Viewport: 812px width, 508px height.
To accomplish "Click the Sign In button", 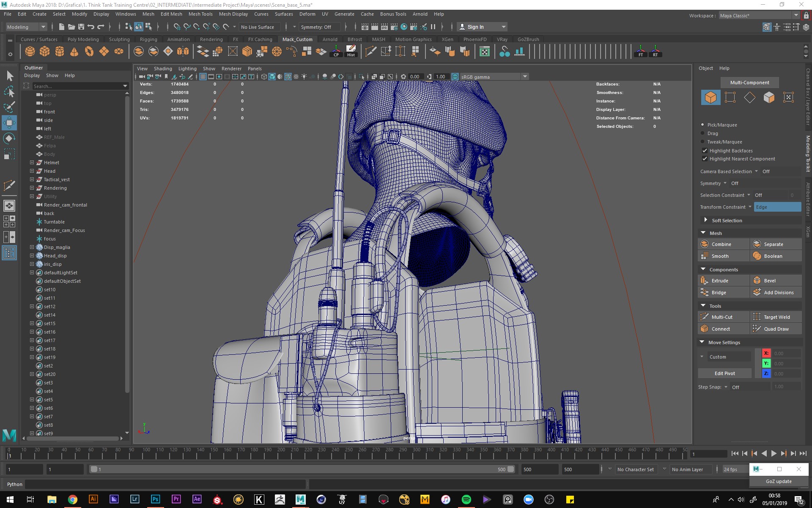I will tap(475, 27).
